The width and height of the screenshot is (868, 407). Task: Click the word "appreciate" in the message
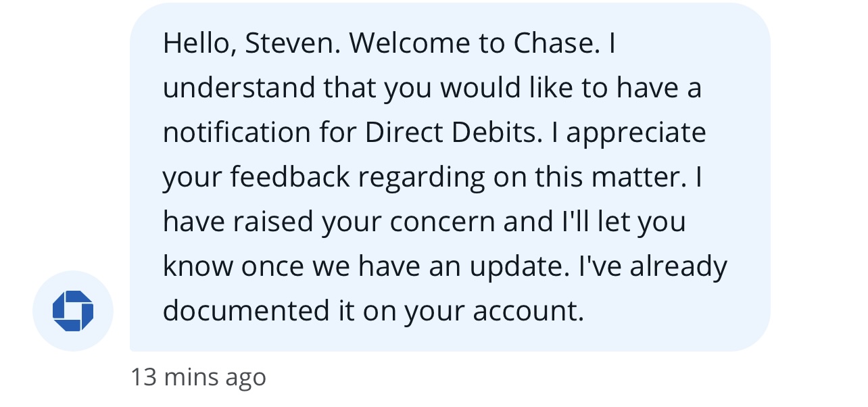point(636,134)
